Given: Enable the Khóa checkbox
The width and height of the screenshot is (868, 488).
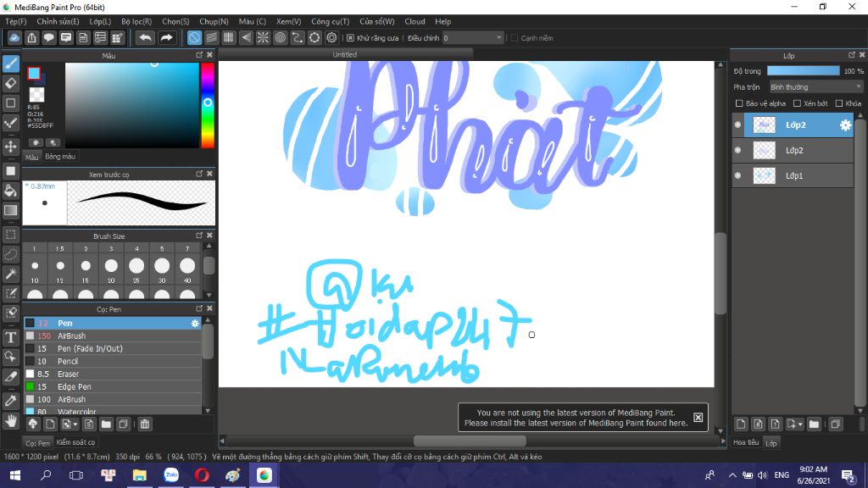Looking at the screenshot, I should (x=839, y=103).
